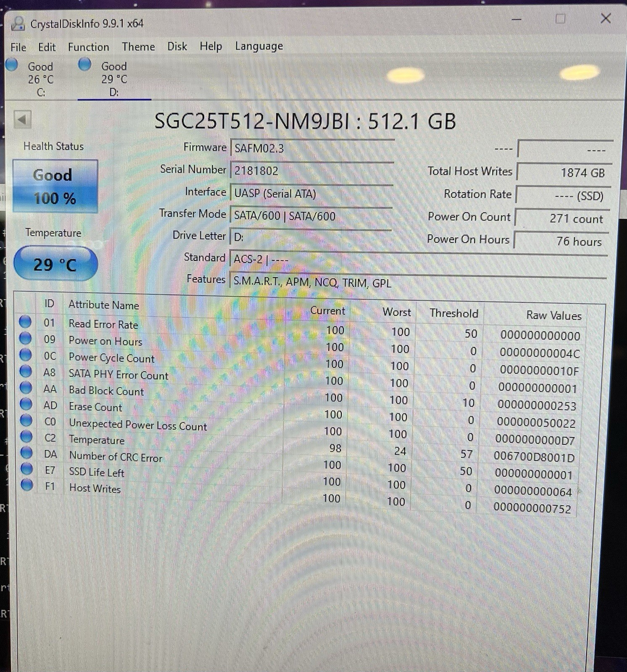627x672 pixels.
Task: Click the Serial Number field 2181802
Action: click(x=311, y=171)
